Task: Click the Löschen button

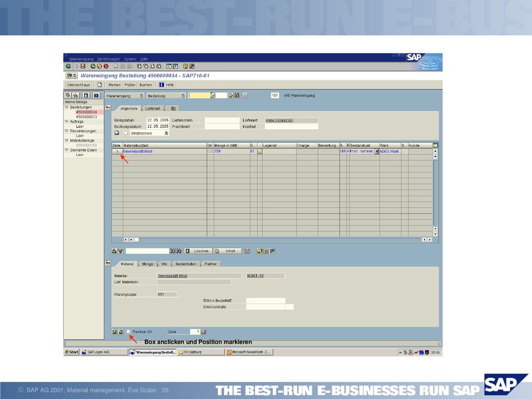Action: click(x=198, y=251)
